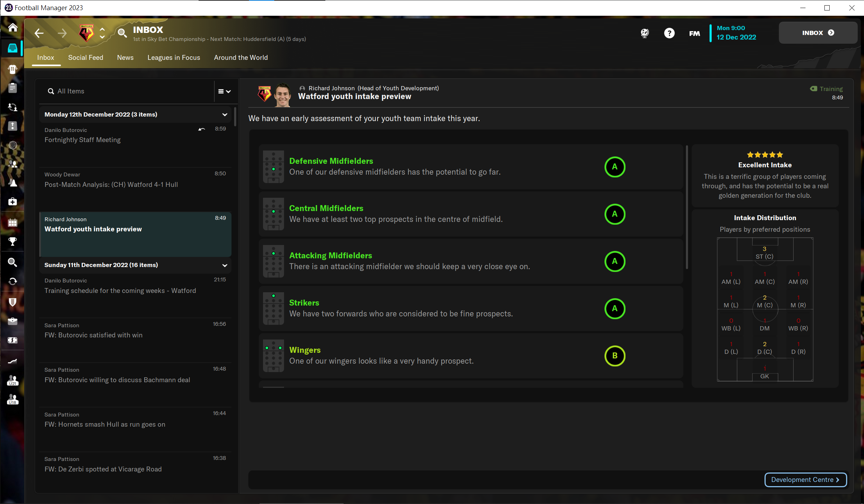Image resolution: width=864 pixels, height=504 pixels.
Task: Open Scouting magnifier icon in sidebar
Action: (13, 262)
